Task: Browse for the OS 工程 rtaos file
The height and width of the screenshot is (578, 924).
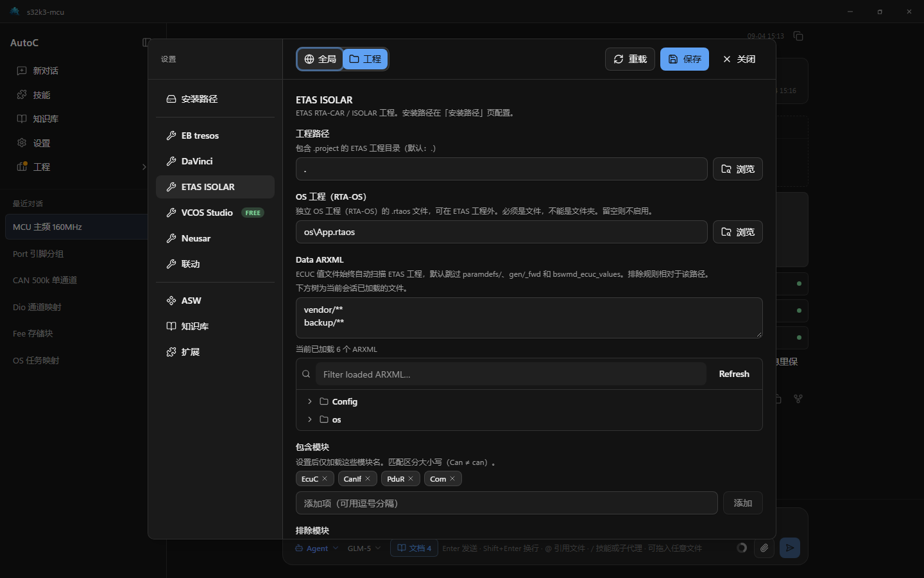Action: [737, 232]
